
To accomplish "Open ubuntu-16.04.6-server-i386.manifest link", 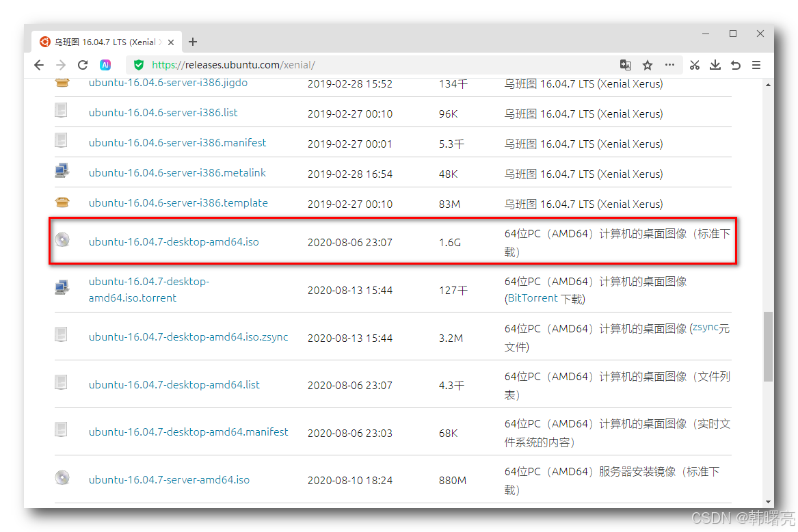I will [x=177, y=142].
